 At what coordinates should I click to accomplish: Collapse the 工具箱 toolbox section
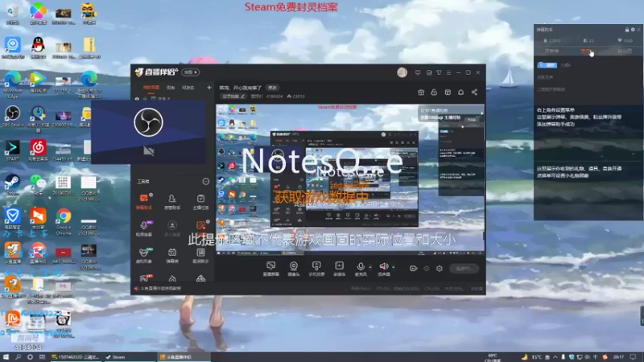coord(206,182)
